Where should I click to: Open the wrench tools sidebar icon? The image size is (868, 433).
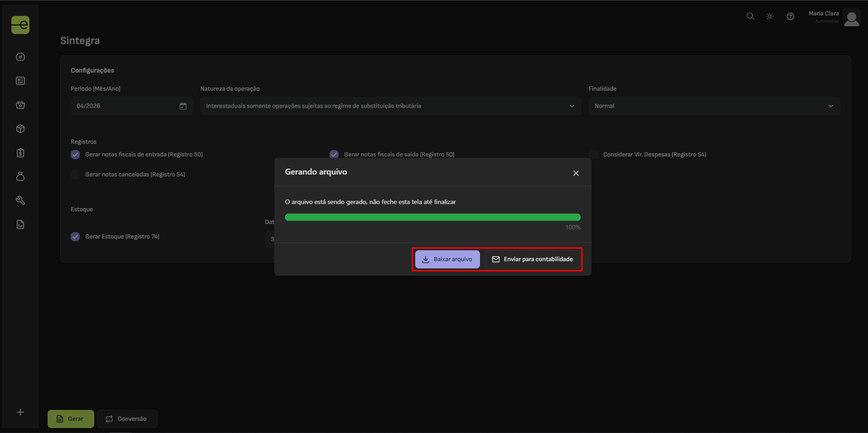20,200
